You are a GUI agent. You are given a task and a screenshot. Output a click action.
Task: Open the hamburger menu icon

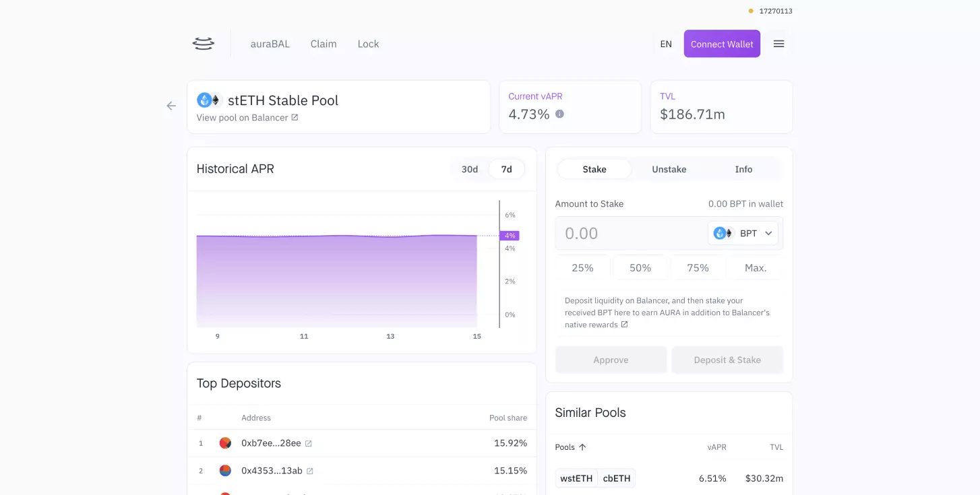click(778, 44)
